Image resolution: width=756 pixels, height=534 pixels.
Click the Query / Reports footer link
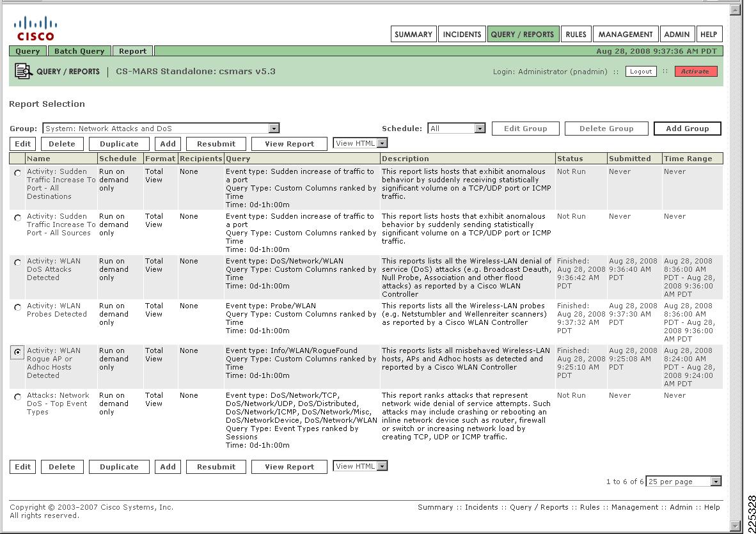pyautogui.click(x=539, y=507)
